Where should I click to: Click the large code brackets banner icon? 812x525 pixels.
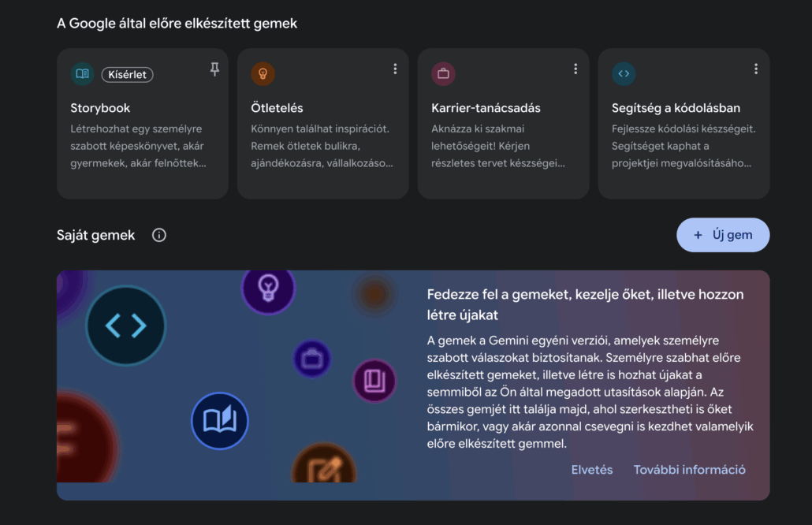[x=126, y=326]
